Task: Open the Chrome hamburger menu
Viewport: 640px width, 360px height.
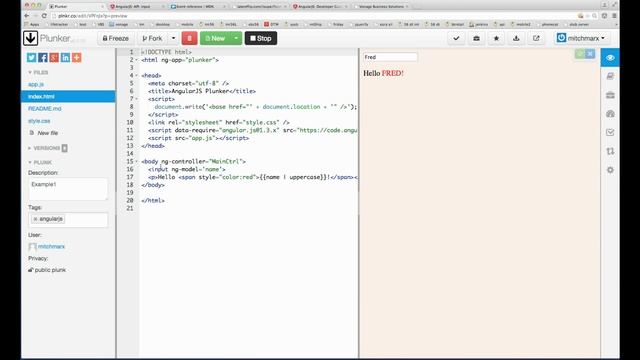Action: click(614, 16)
